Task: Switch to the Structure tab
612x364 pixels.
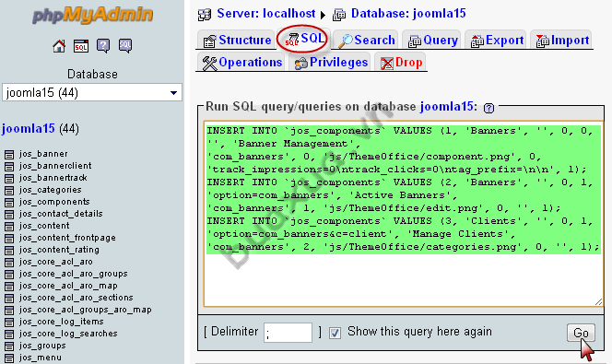Action: 237,40
